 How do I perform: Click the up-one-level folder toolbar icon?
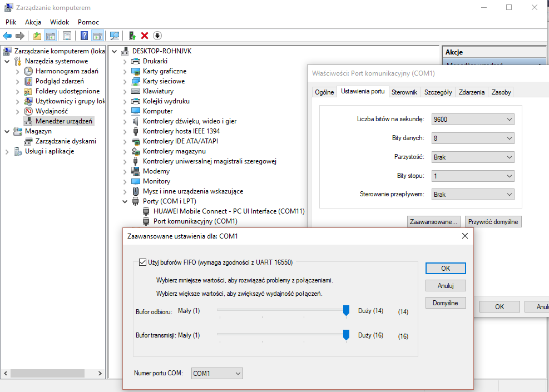point(37,36)
